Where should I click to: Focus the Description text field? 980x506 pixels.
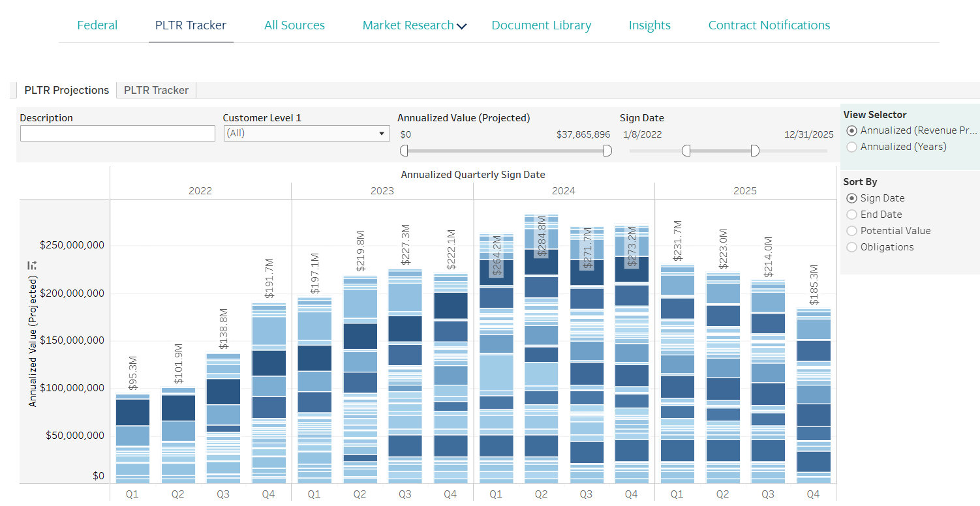(117, 133)
